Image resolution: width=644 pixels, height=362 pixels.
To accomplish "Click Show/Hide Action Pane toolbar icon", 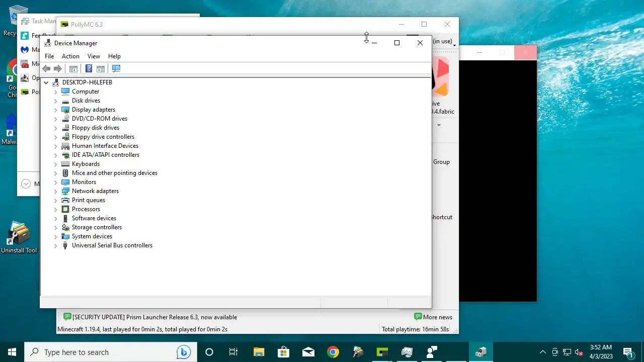I will point(101,68).
